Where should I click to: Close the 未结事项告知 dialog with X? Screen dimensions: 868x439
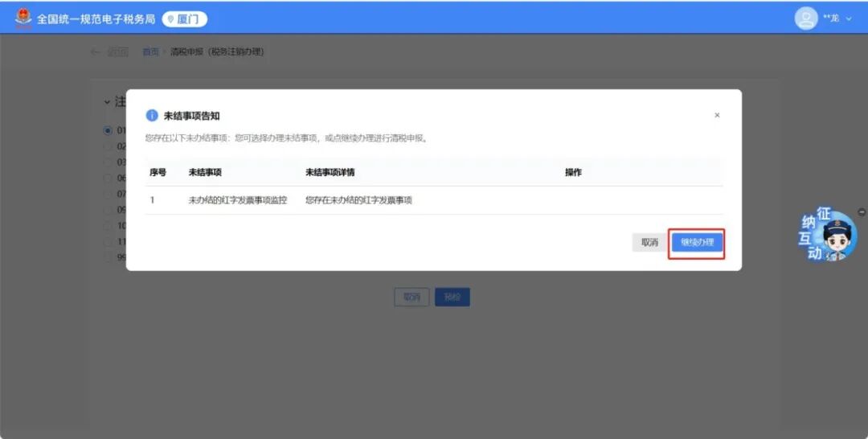pos(717,115)
